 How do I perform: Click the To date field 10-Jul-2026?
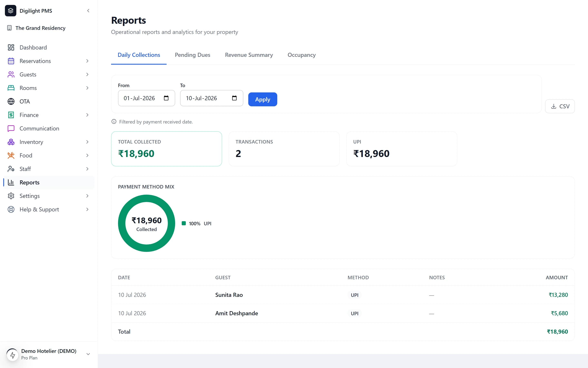click(x=211, y=98)
